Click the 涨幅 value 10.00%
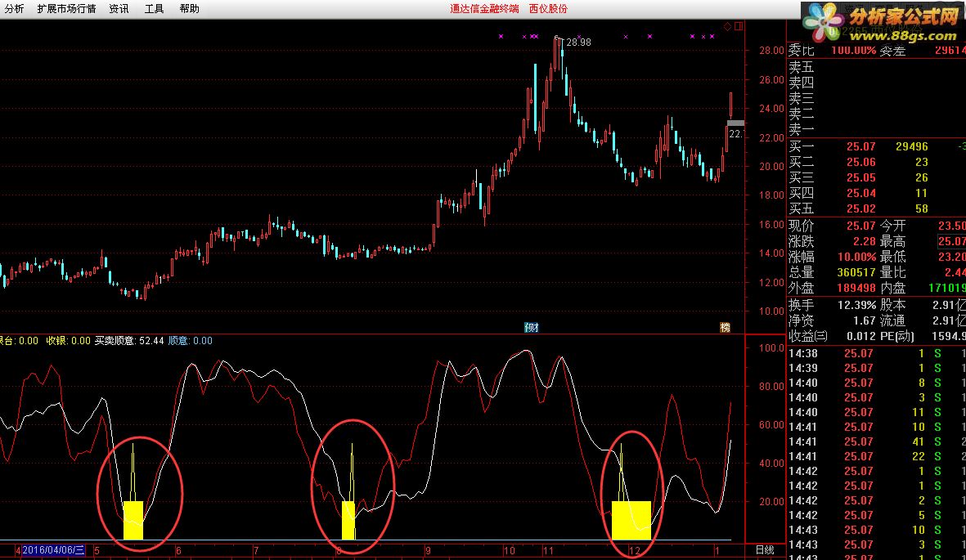Screen dimensions: 966x560 coord(856,257)
